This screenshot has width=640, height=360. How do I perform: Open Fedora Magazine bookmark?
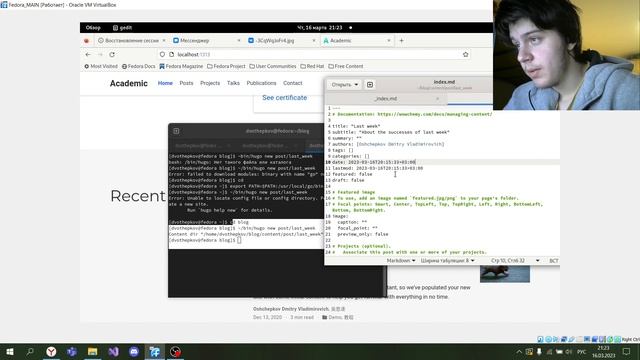click(181, 66)
